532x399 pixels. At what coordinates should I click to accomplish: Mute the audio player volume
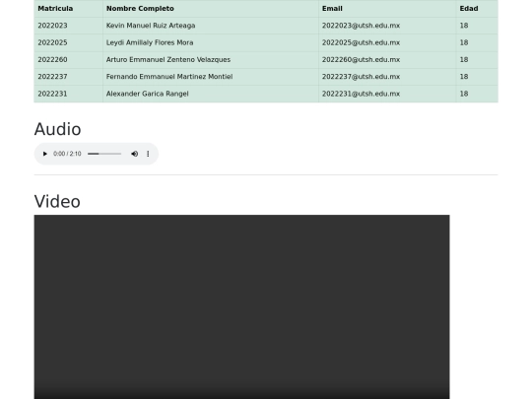tap(134, 154)
